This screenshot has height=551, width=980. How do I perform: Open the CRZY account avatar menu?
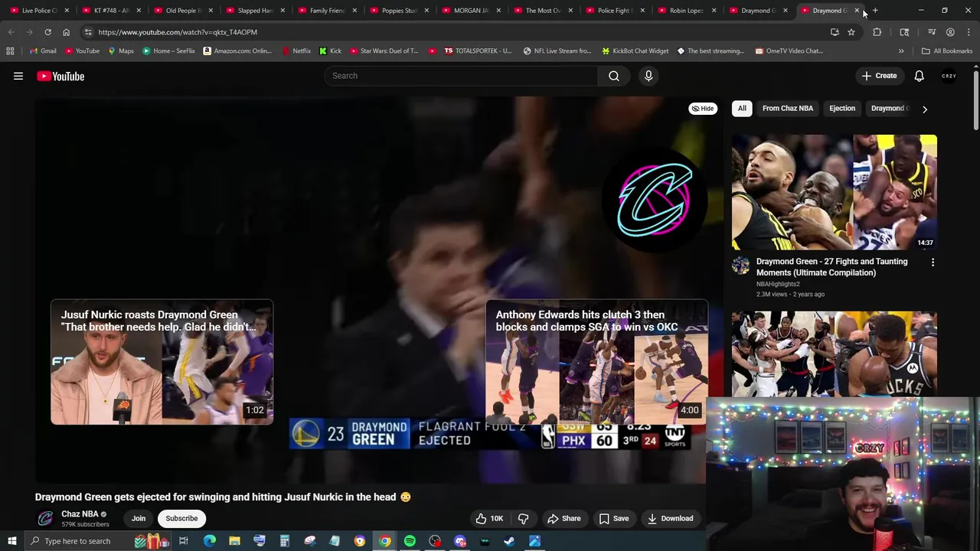[x=949, y=76]
